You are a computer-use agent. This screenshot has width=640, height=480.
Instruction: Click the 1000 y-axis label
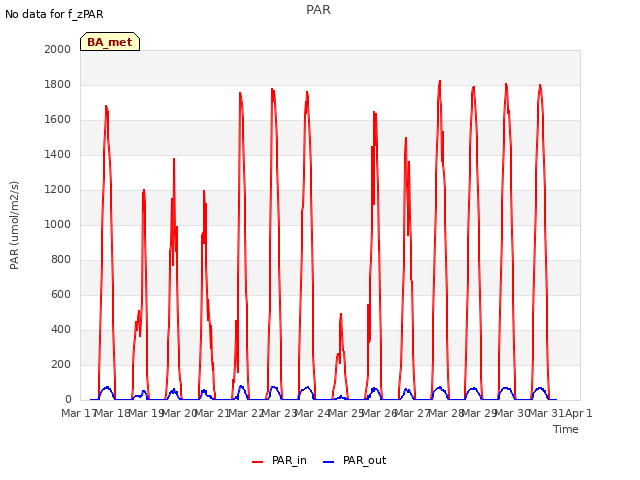(x=58, y=224)
